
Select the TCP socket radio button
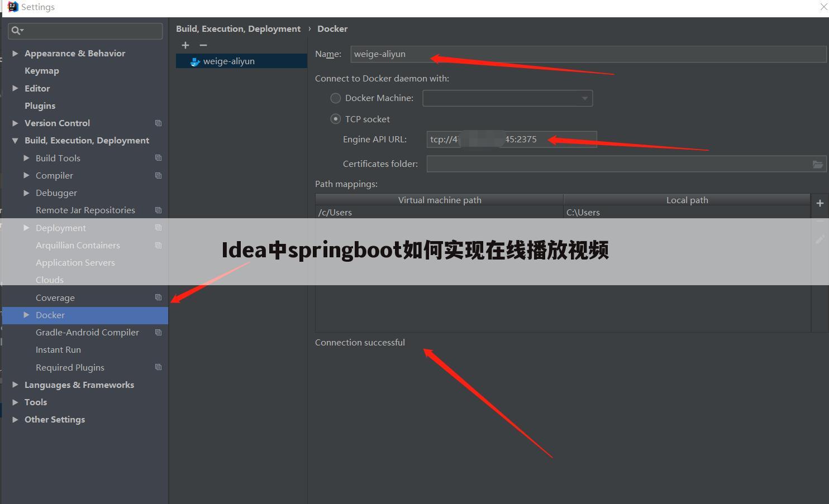[336, 119]
